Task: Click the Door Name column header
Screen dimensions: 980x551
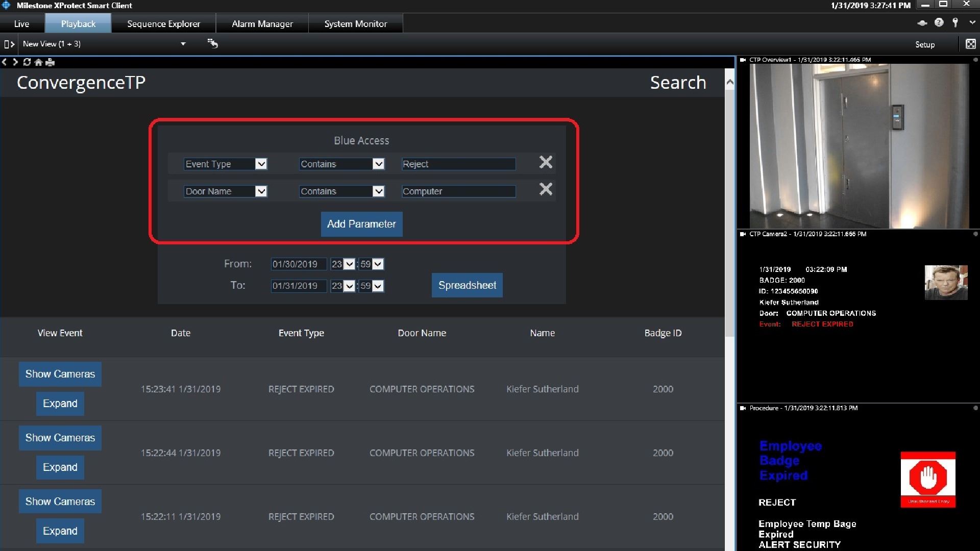Action: pos(422,333)
